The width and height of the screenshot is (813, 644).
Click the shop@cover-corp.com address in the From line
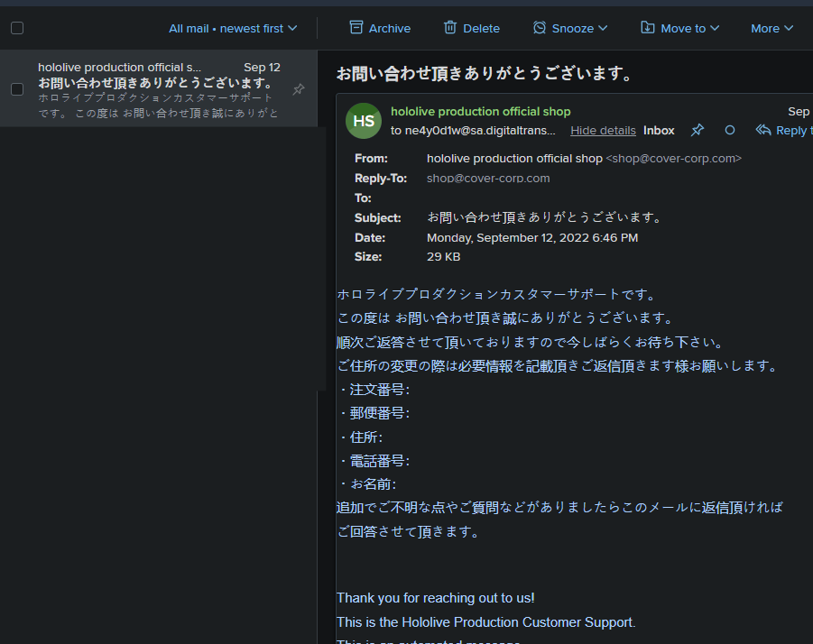point(673,159)
